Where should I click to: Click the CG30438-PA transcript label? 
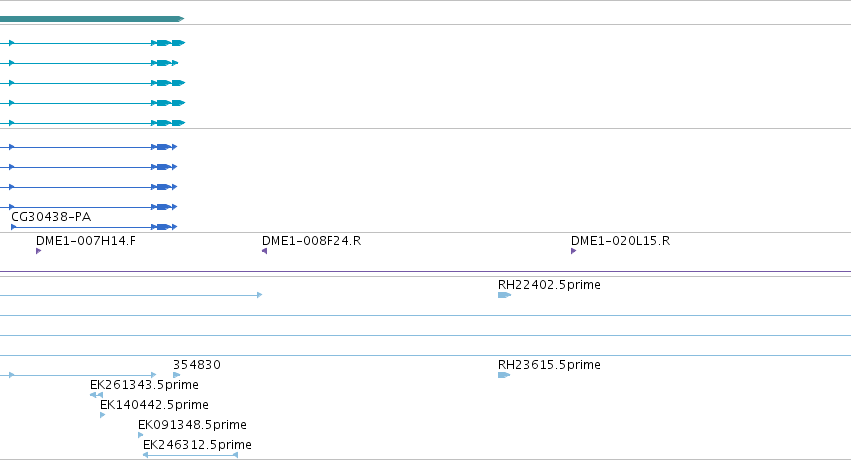[51, 217]
